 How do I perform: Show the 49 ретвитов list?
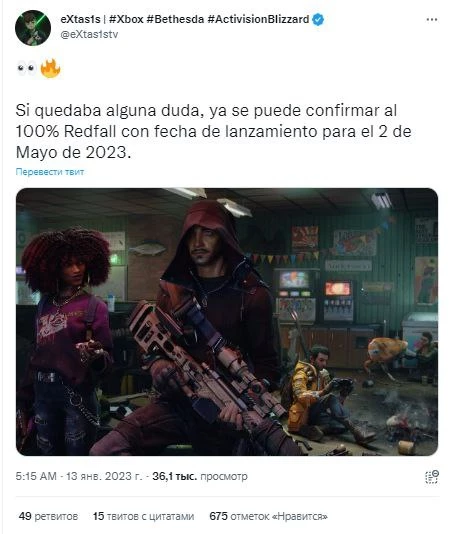coord(48,516)
